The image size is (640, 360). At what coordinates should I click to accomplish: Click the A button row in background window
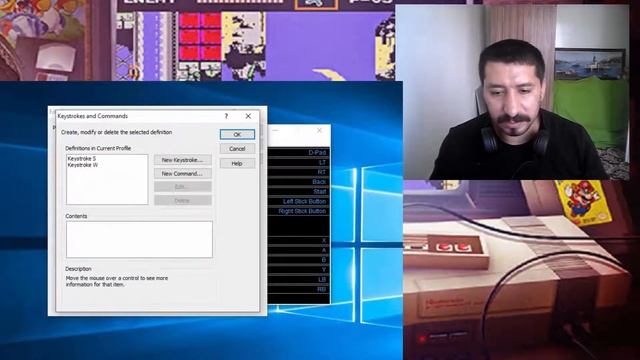(299, 250)
